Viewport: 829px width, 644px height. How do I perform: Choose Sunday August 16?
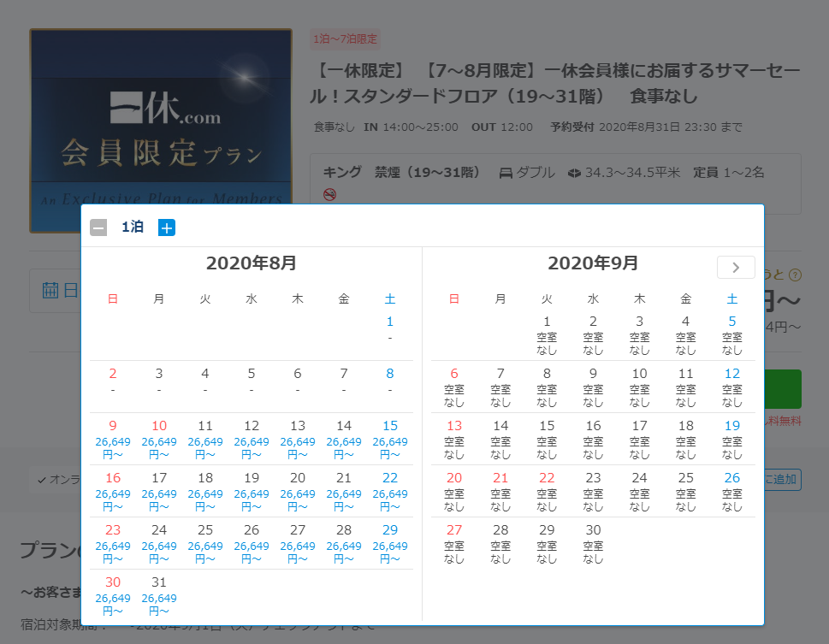[x=113, y=491]
